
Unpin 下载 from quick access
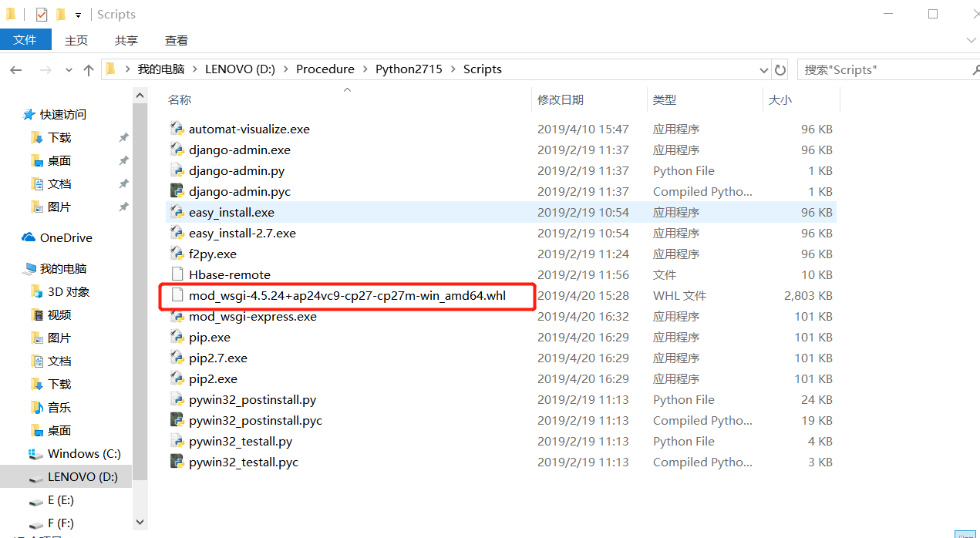click(123, 137)
